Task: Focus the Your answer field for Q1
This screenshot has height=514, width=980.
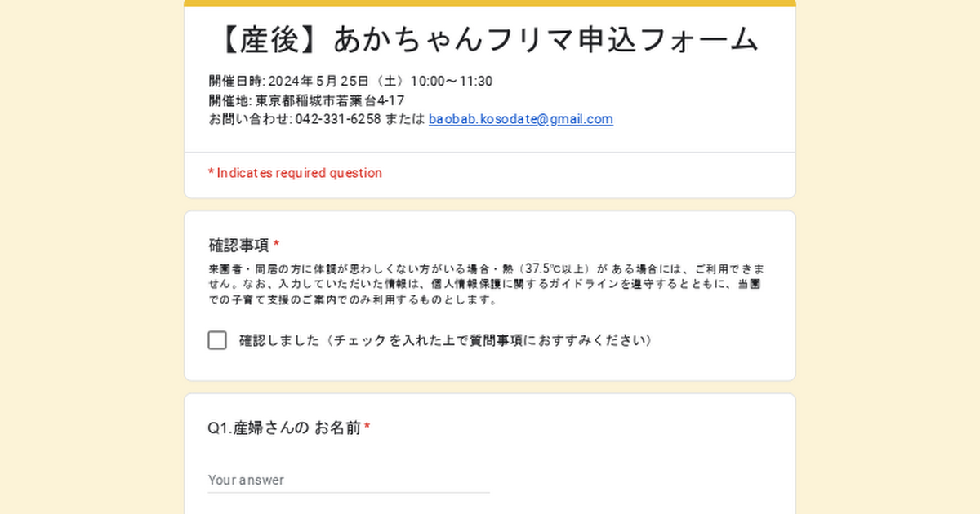Action: 349,480
